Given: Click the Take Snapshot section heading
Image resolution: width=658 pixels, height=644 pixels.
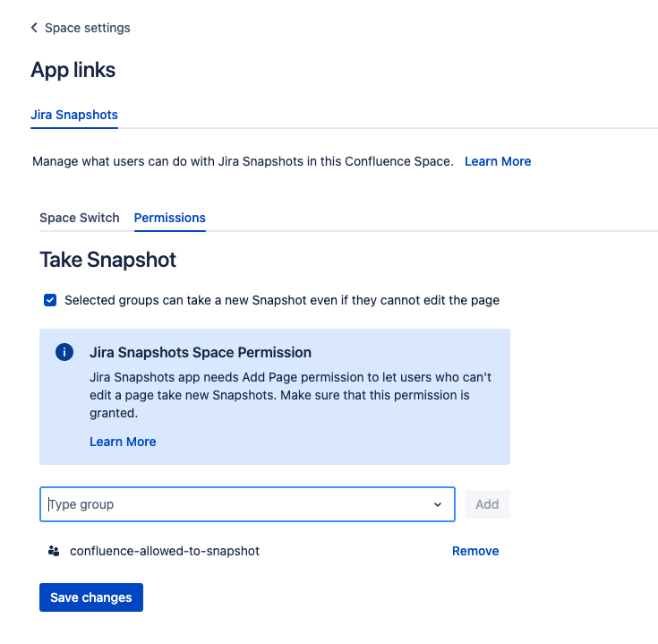Looking at the screenshot, I should pyautogui.click(x=107, y=260).
